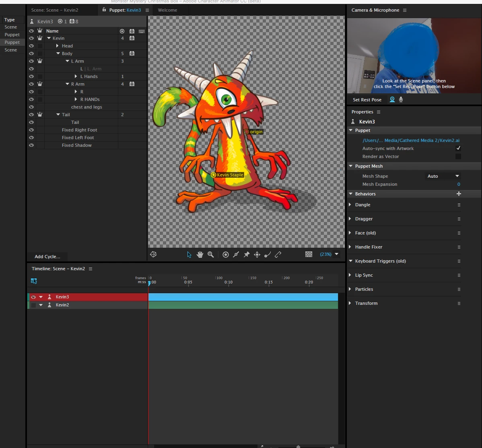482x448 pixels.
Task: Click the behavior icon on Kevin row
Action: click(x=132, y=38)
